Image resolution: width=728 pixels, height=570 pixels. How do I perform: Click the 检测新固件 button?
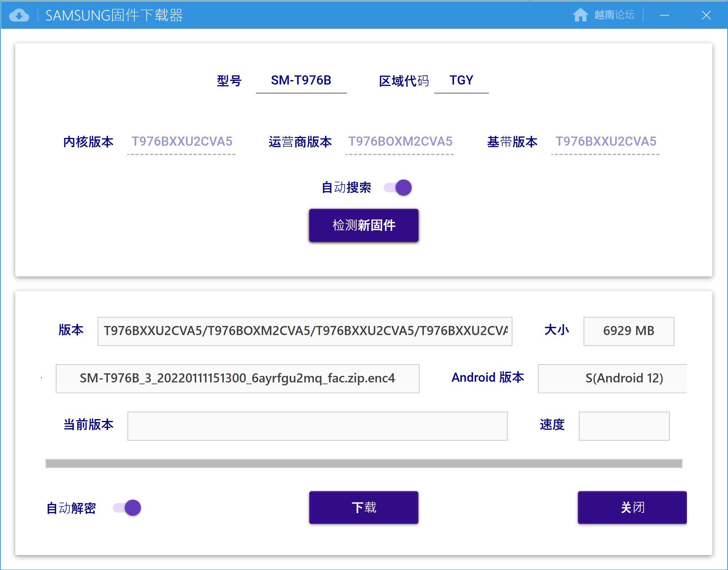(364, 225)
